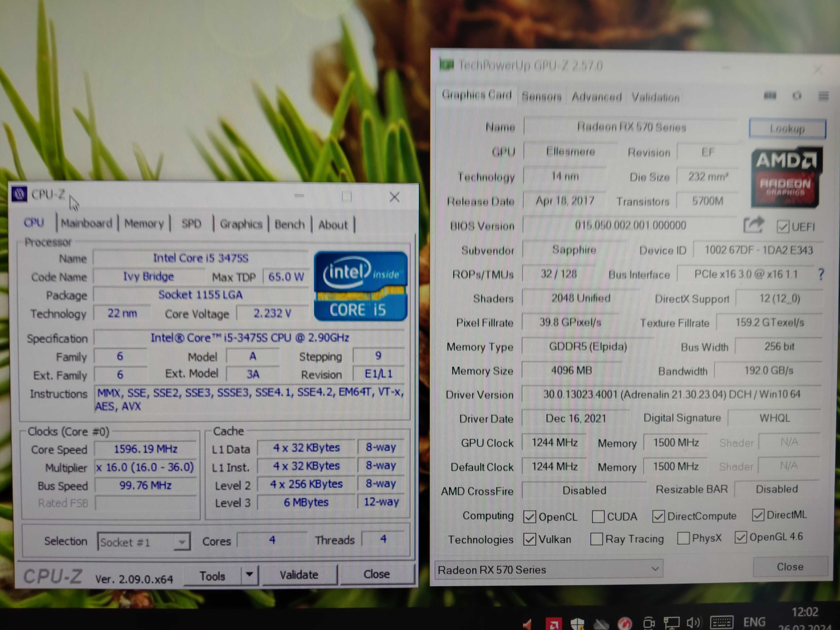Click the Bus Speed value 99.76 MHz
Image resolution: width=840 pixels, height=630 pixels.
click(146, 485)
